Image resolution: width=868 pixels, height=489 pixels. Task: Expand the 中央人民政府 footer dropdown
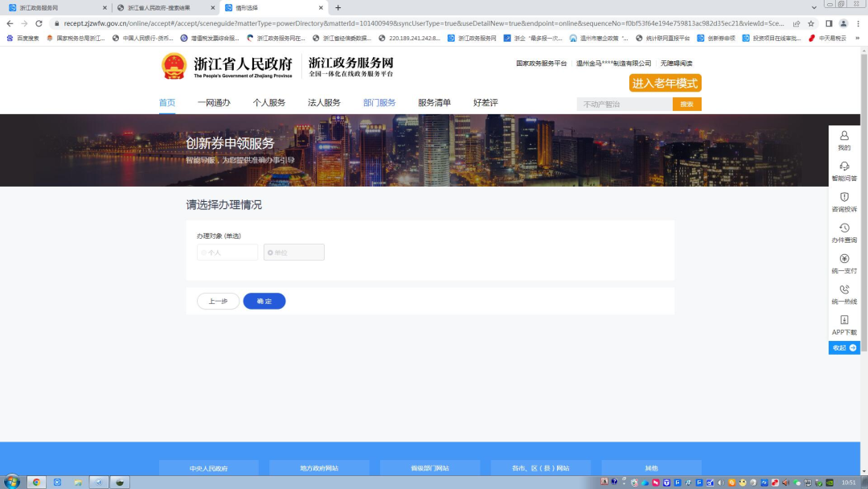209,467
